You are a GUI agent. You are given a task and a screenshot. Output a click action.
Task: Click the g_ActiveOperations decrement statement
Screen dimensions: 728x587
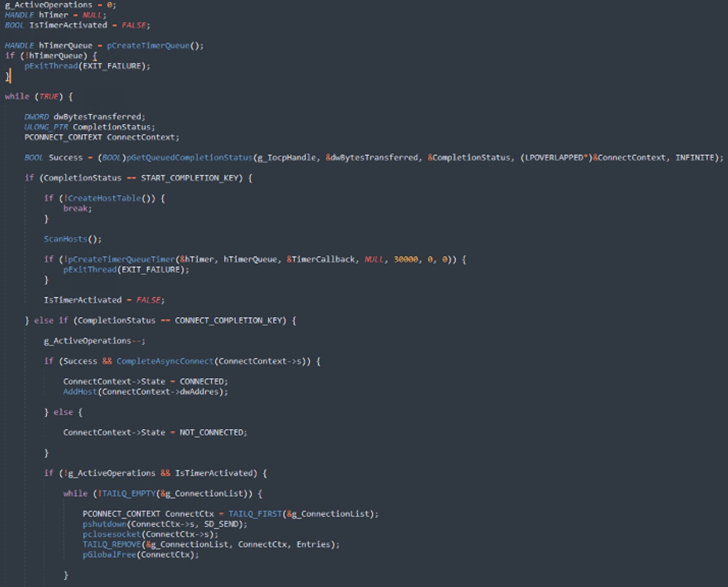[93, 341]
